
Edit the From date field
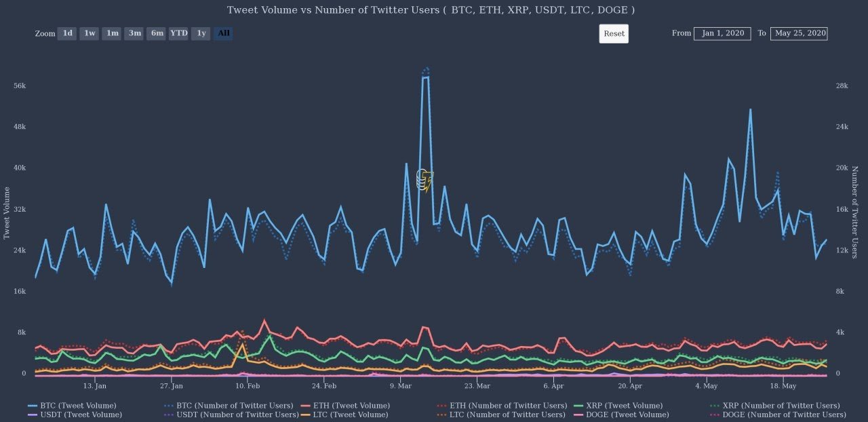tap(722, 33)
